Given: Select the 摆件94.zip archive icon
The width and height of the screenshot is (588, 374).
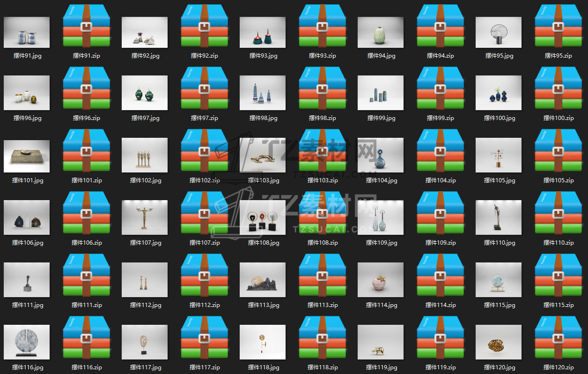Looking at the screenshot, I should (441, 26).
